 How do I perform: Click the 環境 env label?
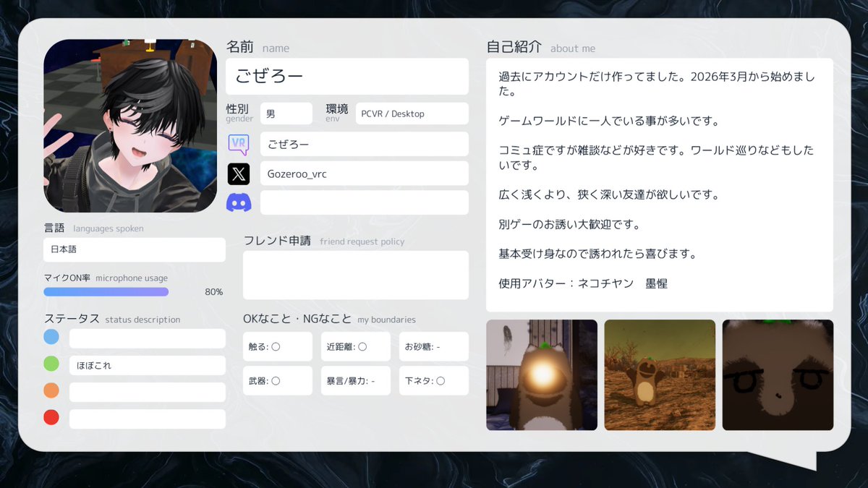(337, 112)
